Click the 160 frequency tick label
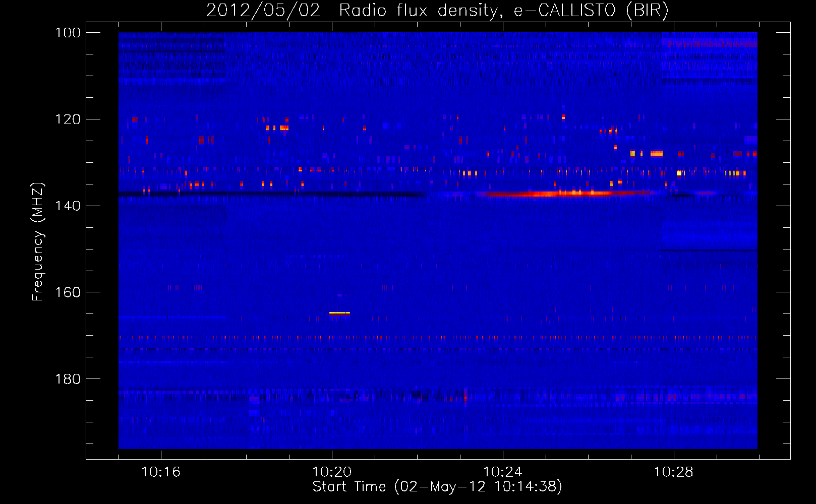The image size is (816, 504). [67, 292]
